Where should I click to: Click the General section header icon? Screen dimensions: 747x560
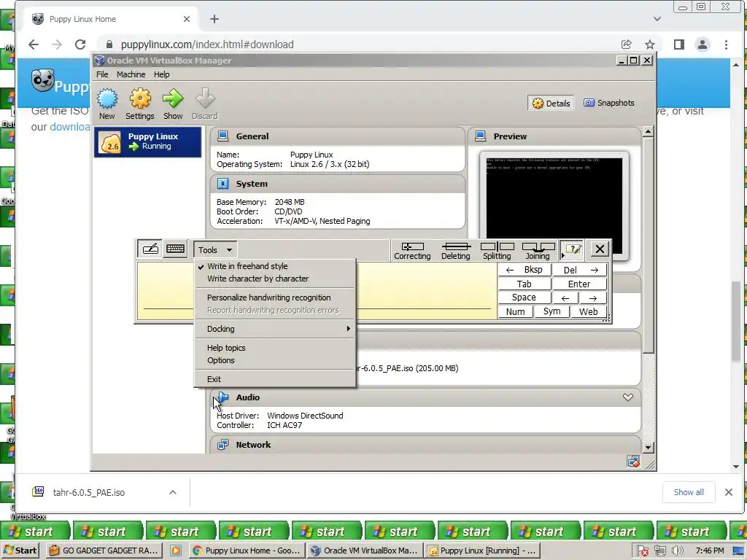(222, 136)
